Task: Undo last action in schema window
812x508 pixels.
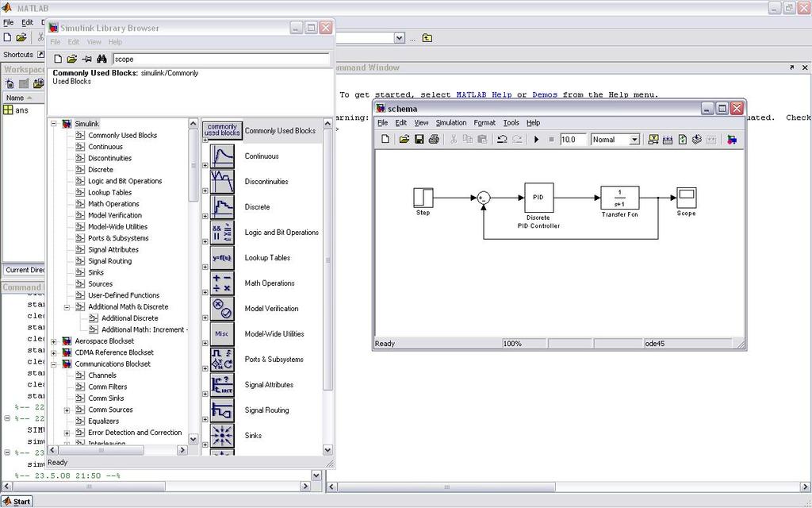Action: pyautogui.click(x=502, y=139)
